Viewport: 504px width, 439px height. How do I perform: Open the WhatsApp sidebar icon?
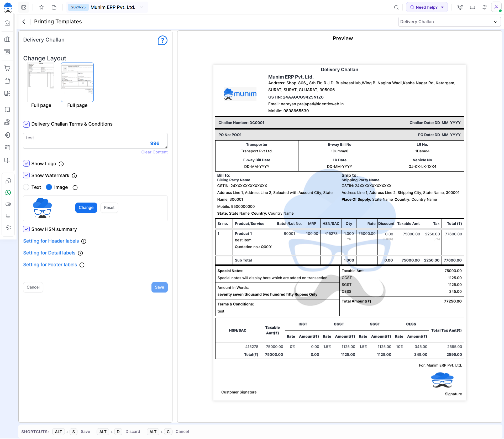click(8, 193)
